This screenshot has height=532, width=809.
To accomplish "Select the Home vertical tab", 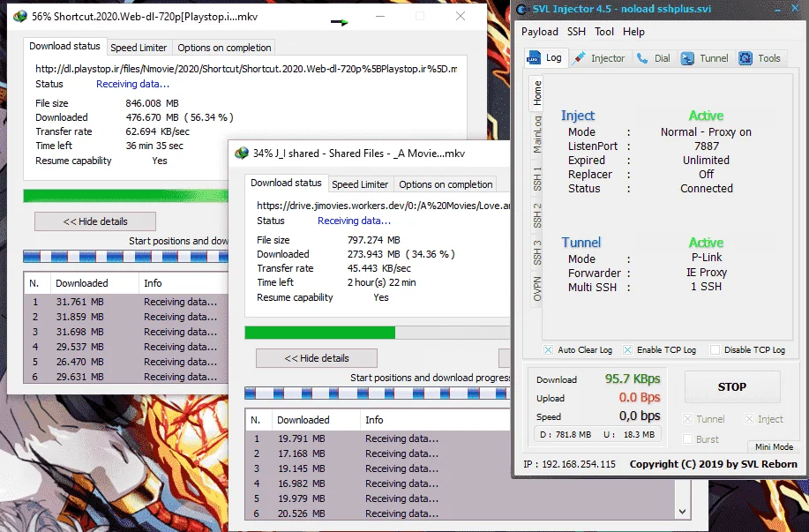I will pyautogui.click(x=537, y=93).
